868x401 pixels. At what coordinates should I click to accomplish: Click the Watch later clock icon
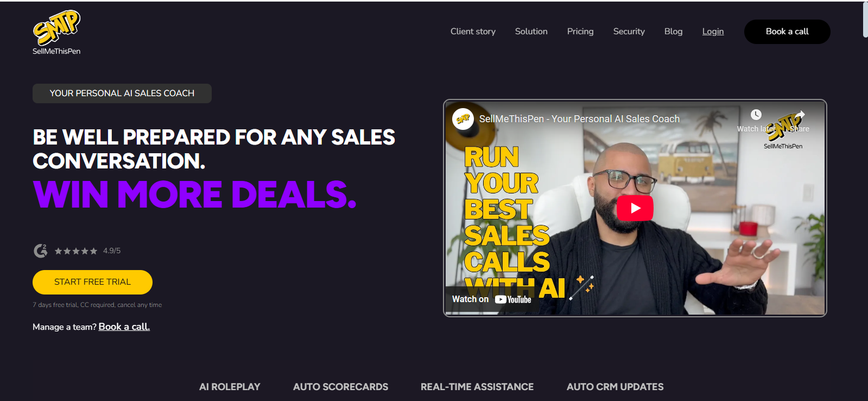point(756,115)
